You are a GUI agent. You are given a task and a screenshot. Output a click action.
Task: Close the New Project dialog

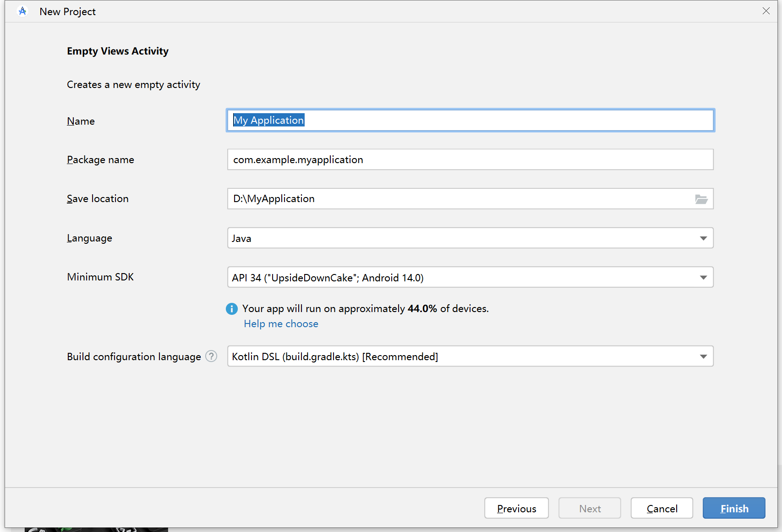tap(766, 11)
